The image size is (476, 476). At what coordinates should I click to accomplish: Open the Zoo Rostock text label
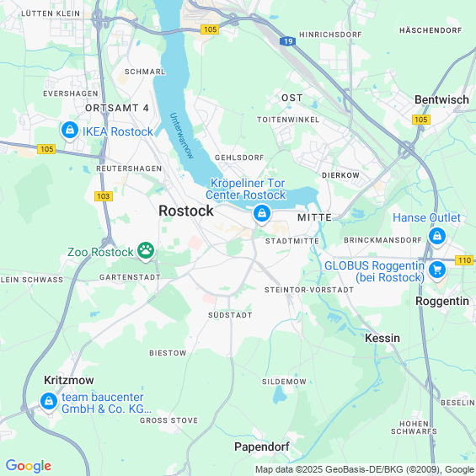(100, 252)
